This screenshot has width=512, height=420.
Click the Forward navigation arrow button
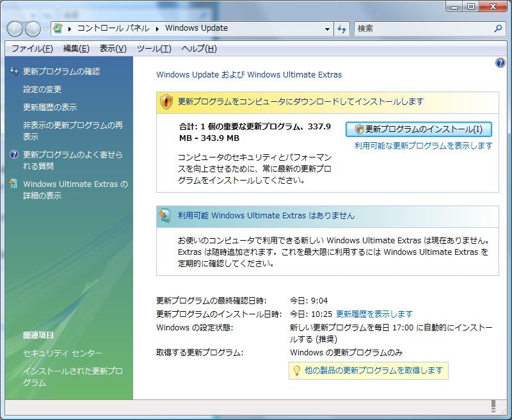(33, 29)
